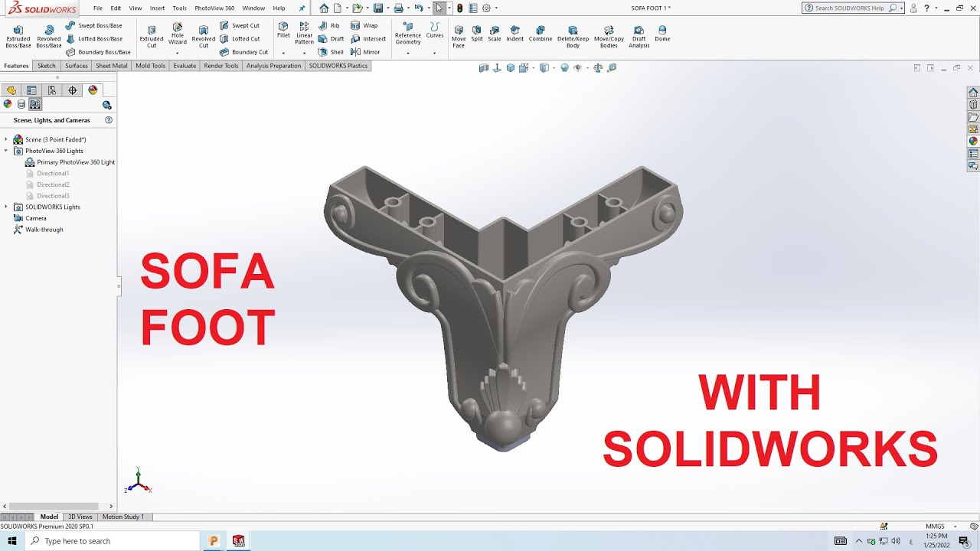Open help for Scene, Lights, and Cameras
The image size is (980, 551).
109,120
